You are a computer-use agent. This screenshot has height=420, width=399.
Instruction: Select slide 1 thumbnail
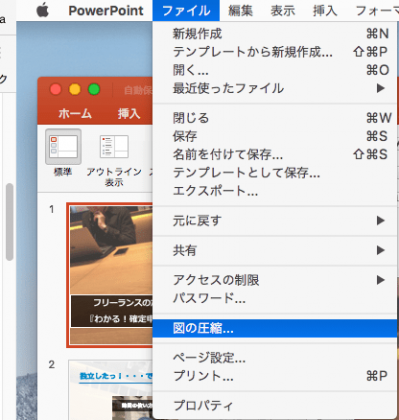(110, 275)
